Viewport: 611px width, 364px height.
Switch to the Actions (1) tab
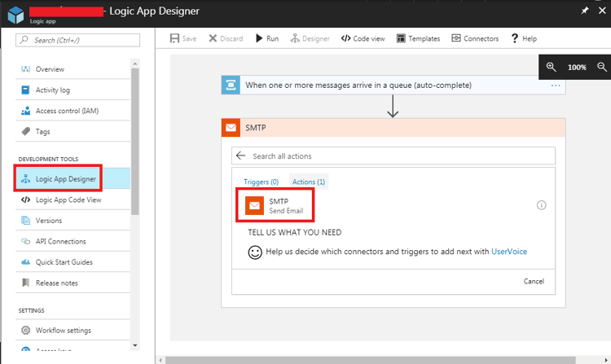[x=309, y=182]
